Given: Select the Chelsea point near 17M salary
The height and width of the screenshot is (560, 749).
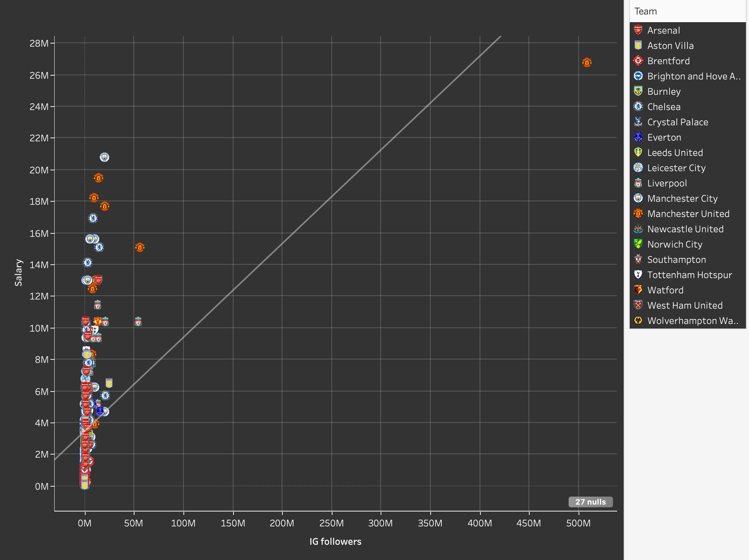Looking at the screenshot, I should (x=93, y=218).
